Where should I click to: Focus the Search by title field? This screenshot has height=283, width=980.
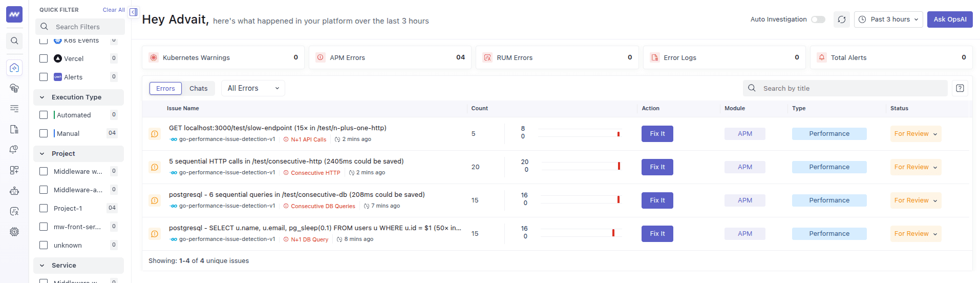click(x=845, y=88)
